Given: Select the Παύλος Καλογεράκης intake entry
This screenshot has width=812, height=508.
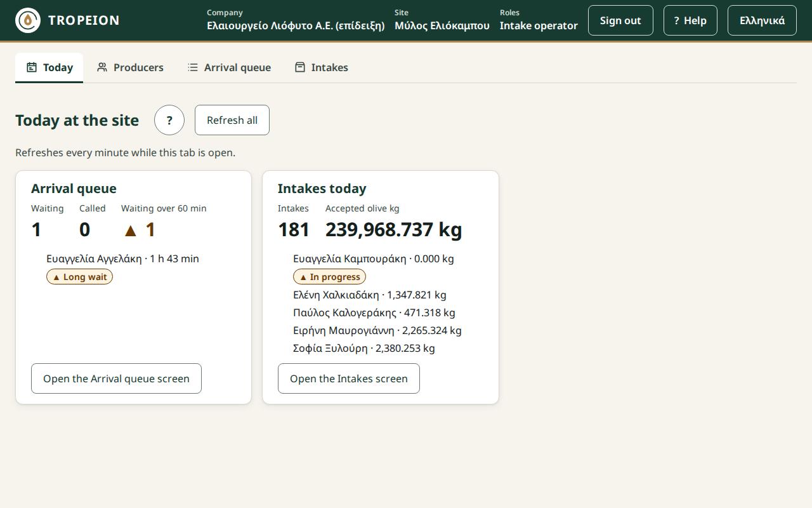Looking at the screenshot, I should pyautogui.click(x=374, y=312).
